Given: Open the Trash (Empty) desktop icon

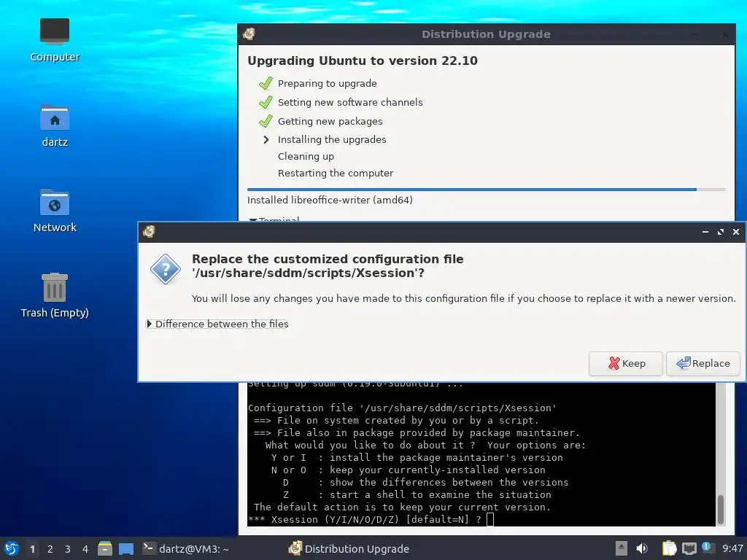Looking at the screenshot, I should tap(54, 296).
